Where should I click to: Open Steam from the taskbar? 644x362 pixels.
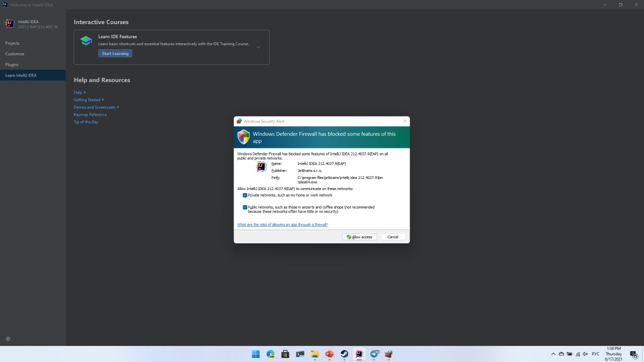(345, 354)
